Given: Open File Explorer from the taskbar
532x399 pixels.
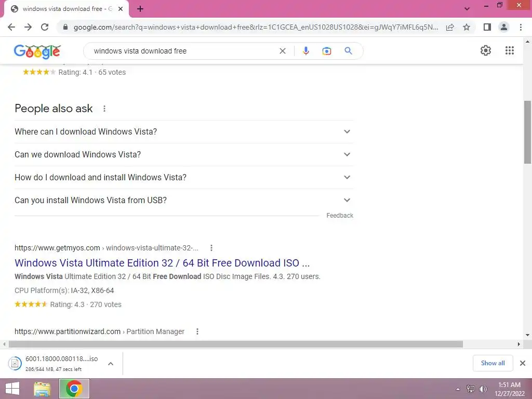Looking at the screenshot, I should coord(42,389).
